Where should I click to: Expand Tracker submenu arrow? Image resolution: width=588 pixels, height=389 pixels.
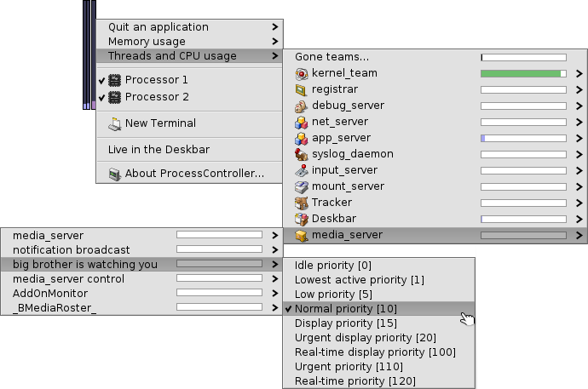[579, 203]
